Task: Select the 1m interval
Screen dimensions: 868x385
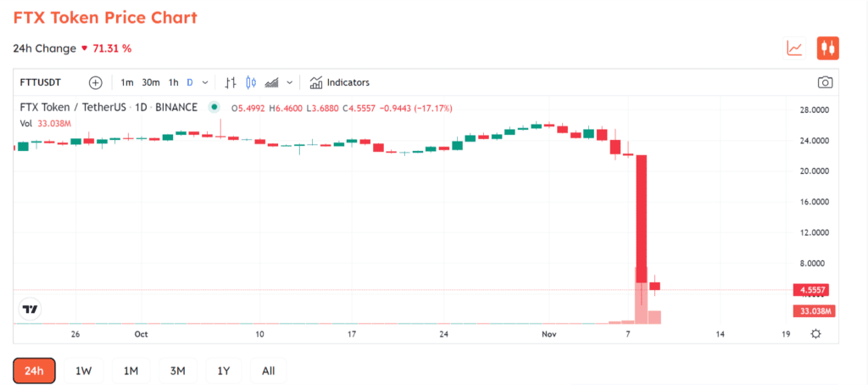Action: pos(127,82)
